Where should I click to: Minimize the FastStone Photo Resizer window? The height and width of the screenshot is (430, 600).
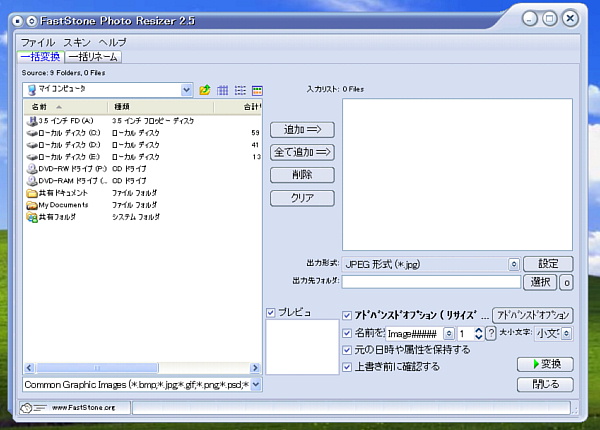click(530, 18)
